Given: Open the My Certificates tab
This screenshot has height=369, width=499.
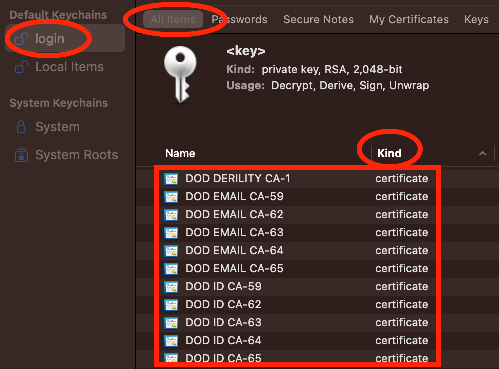Looking at the screenshot, I should click(409, 19).
